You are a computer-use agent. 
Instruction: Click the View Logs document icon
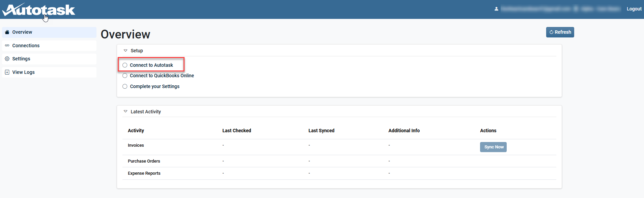(x=7, y=72)
